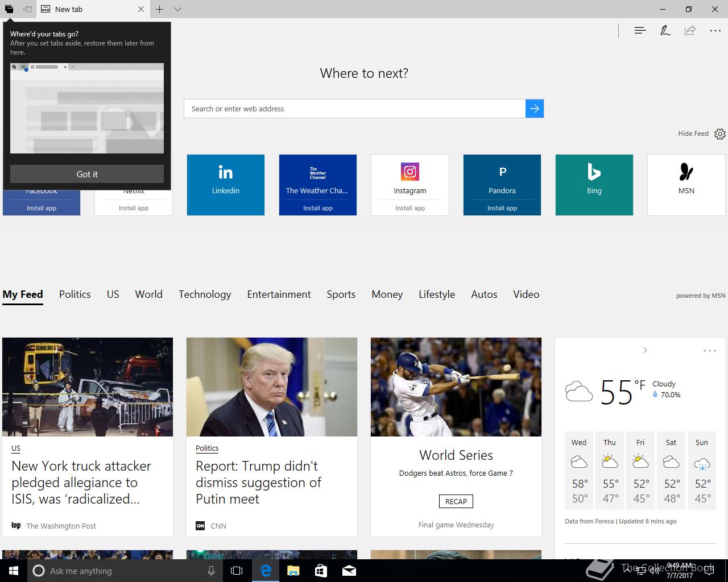The image size is (728, 582).
Task: Open weather card ellipsis options
Action: [x=710, y=351]
